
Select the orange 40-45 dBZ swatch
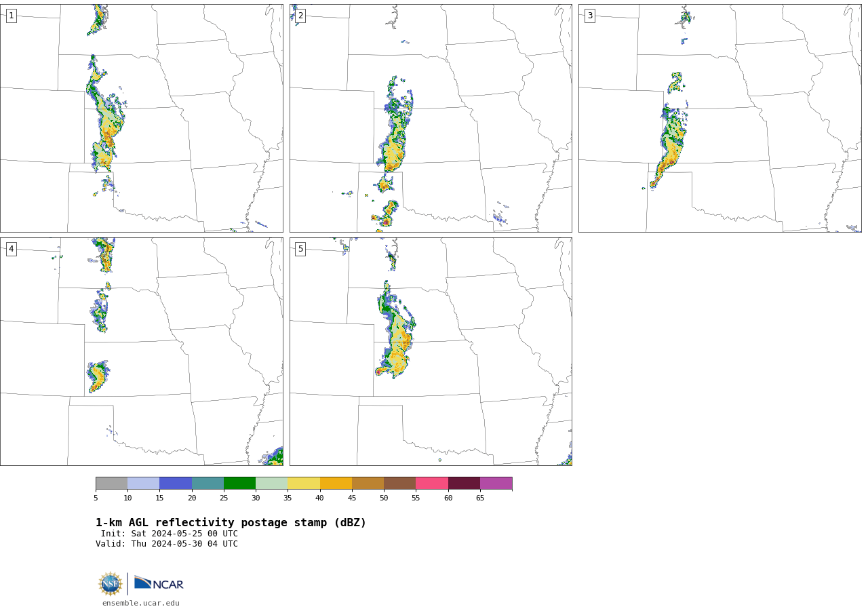pos(336,483)
